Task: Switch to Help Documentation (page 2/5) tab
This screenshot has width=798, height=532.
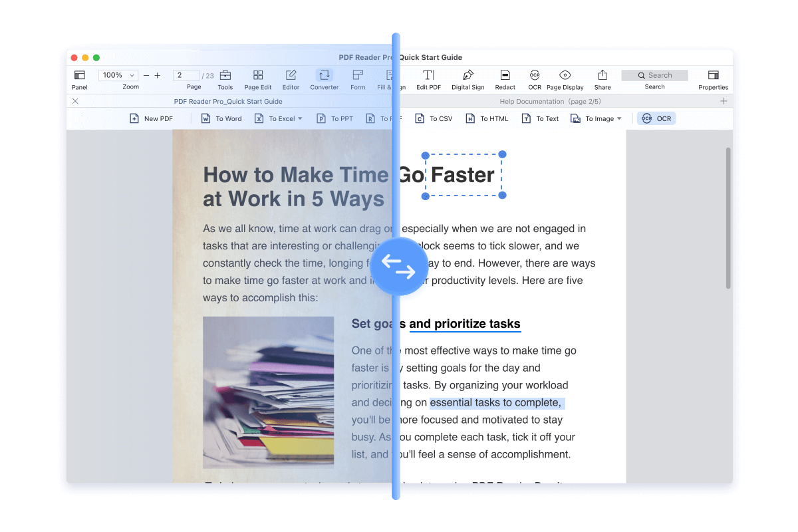Action: click(550, 101)
